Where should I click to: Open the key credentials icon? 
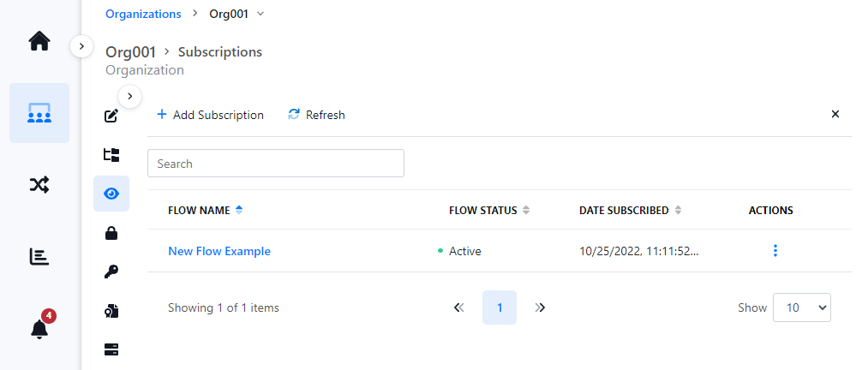tap(111, 272)
